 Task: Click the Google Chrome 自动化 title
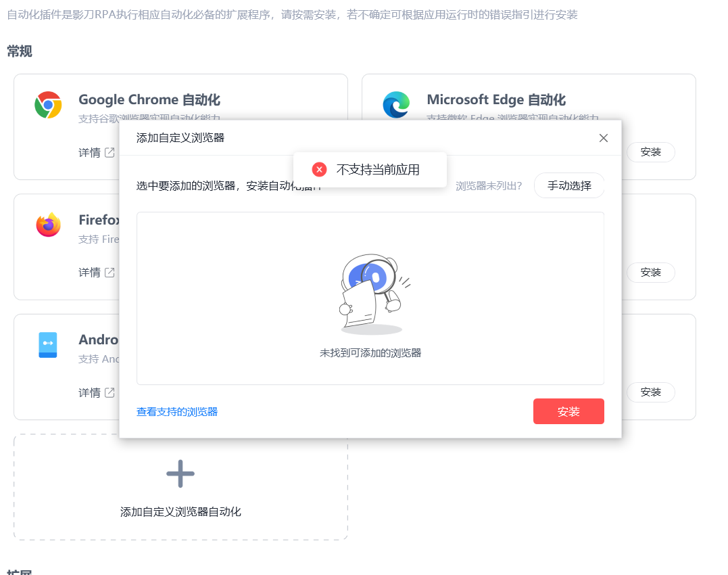pyautogui.click(x=149, y=100)
